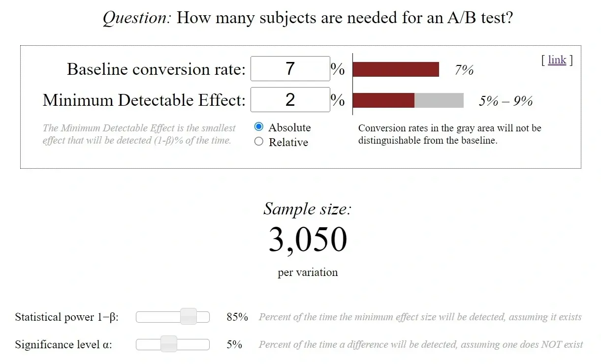Image resolution: width=601 pixels, height=364 pixels.
Task: Click the Significance level slider handle
Action: 169,344
